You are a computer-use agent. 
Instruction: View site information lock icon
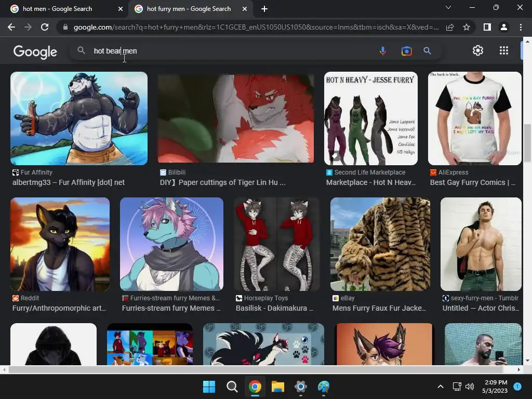click(x=65, y=27)
